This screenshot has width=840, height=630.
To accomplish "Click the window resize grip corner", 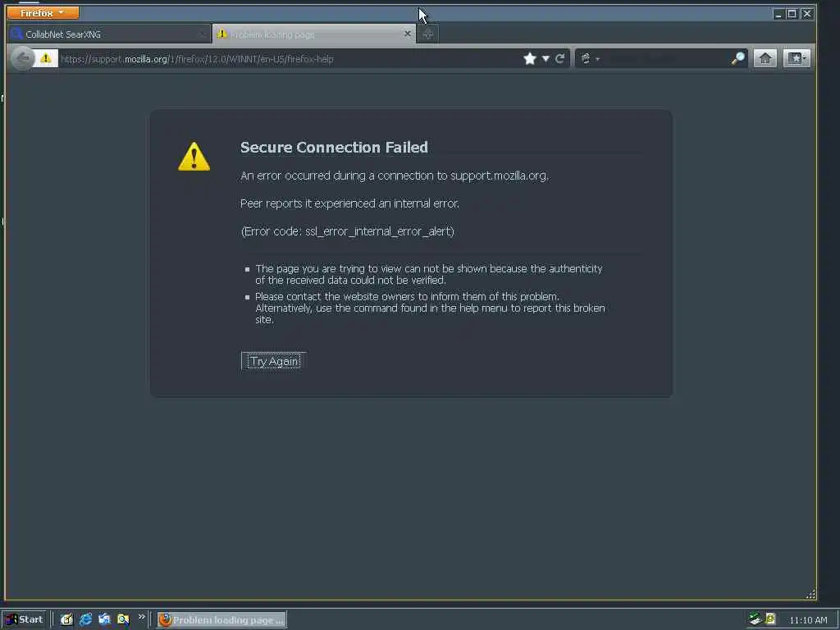I will click(810, 594).
